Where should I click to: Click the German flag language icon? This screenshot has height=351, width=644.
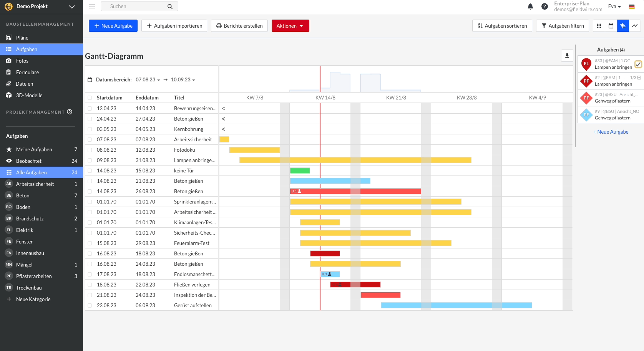tap(632, 7)
